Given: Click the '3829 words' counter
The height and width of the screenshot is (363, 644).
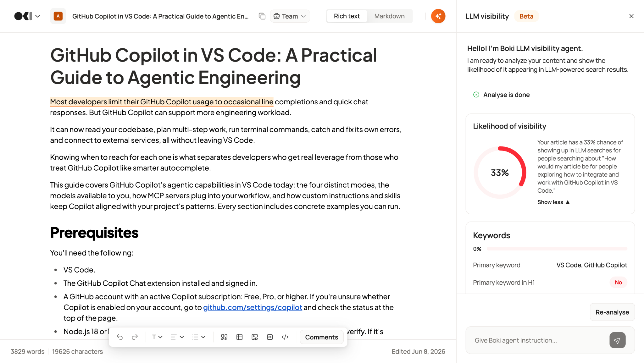Looking at the screenshot, I should point(28,352).
